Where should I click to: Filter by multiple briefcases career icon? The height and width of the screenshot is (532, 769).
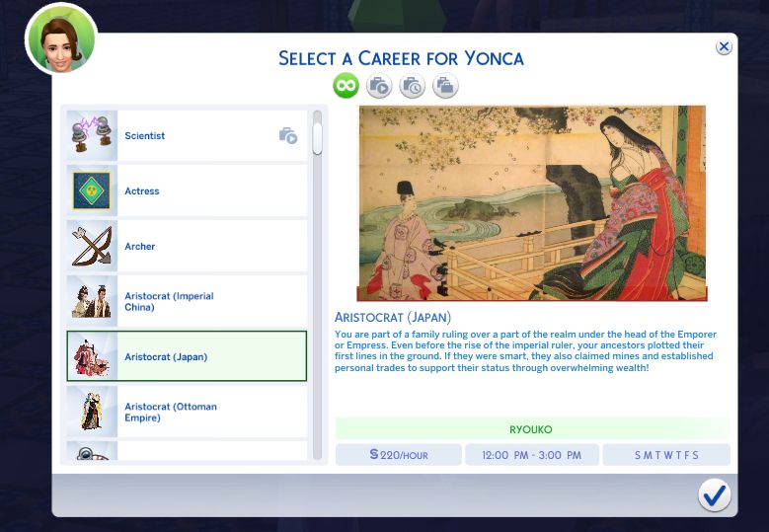point(445,86)
